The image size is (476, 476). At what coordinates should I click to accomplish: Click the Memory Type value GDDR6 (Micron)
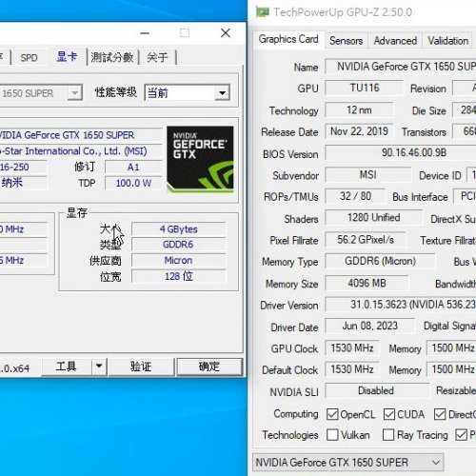(x=380, y=261)
